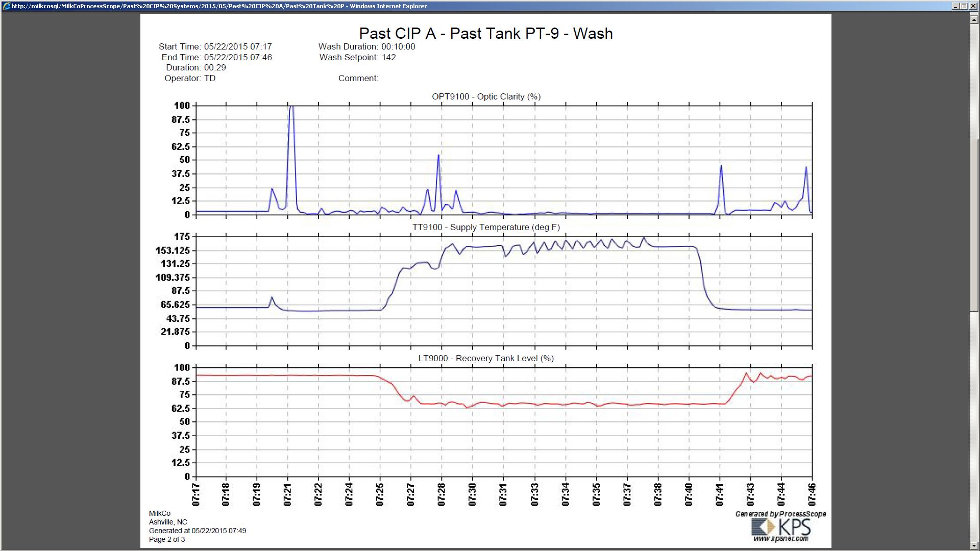This screenshot has width=980, height=551.
Task: Click the report title Past CIP A - Past Tank PT-9 - Wash
Action: tap(486, 34)
